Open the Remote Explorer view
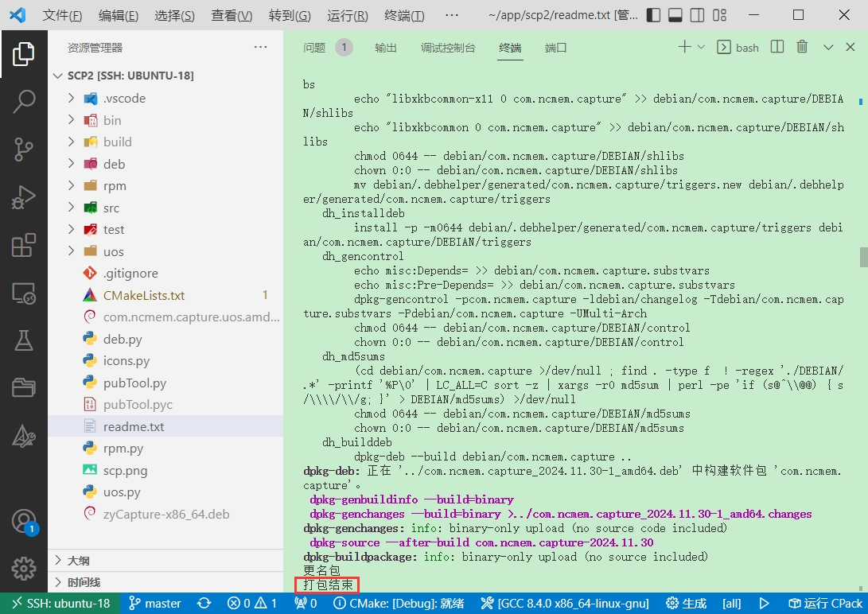868x614 pixels. [24, 293]
